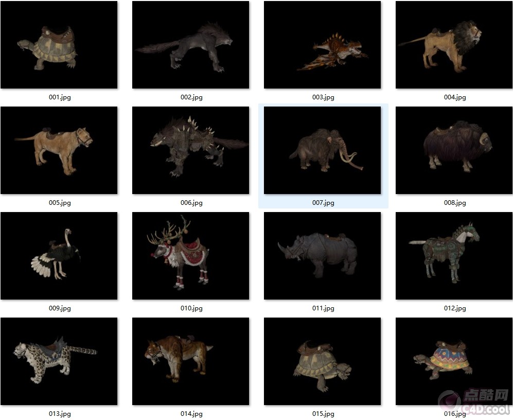
Task: Click the file name 012.jpg
Action: click(455, 308)
